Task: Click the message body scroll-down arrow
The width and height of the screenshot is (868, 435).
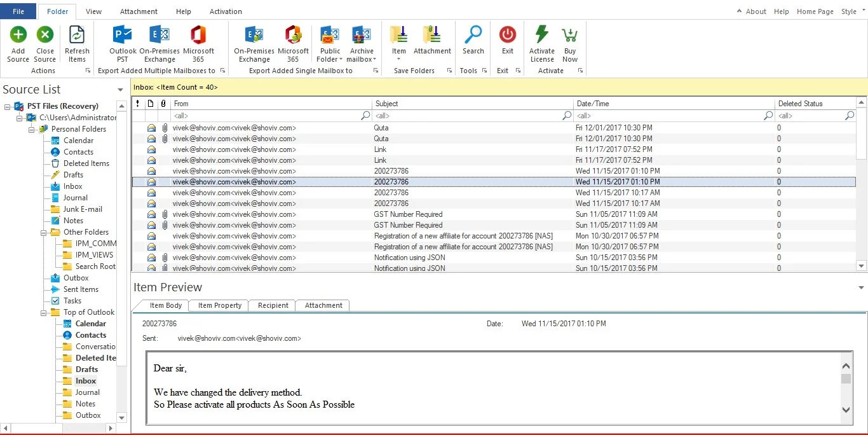Action: [846, 410]
